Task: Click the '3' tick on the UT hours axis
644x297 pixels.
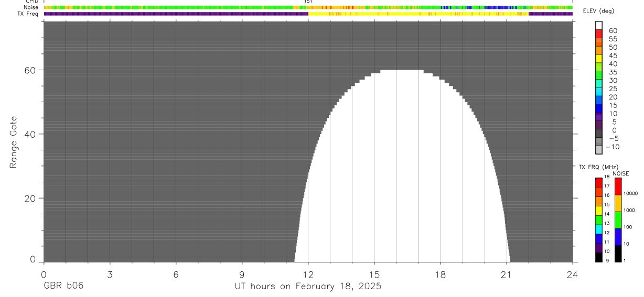Action: (x=110, y=274)
